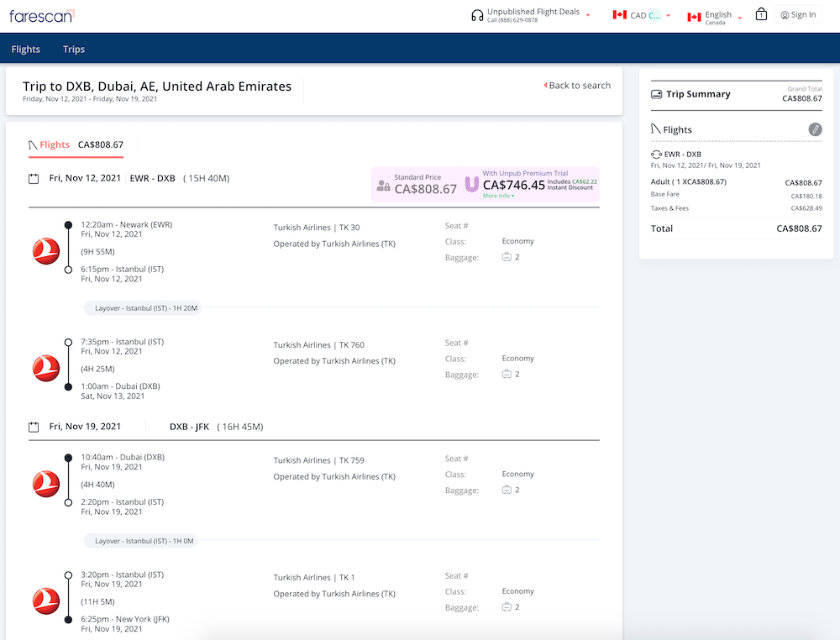Click 'Turkish Airlines | TK 1' flight number

click(314, 577)
